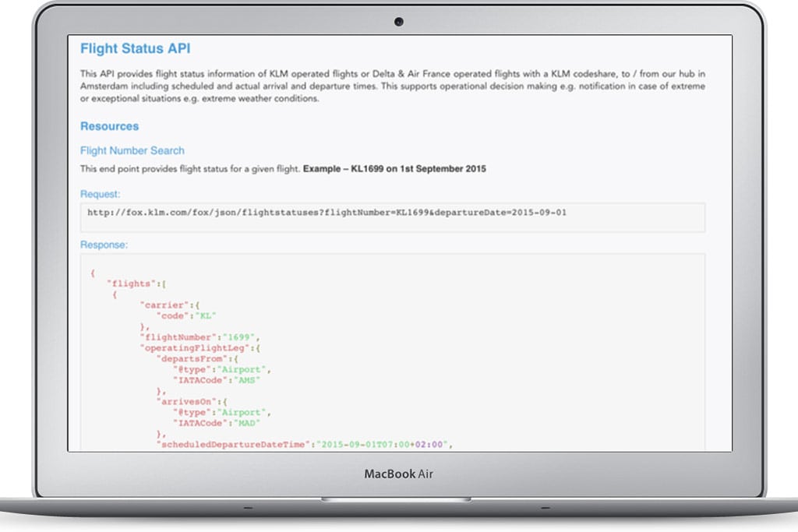Click the "IATACode":"MAD" line
This screenshot has width=798, height=532.
pyautogui.click(x=217, y=423)
